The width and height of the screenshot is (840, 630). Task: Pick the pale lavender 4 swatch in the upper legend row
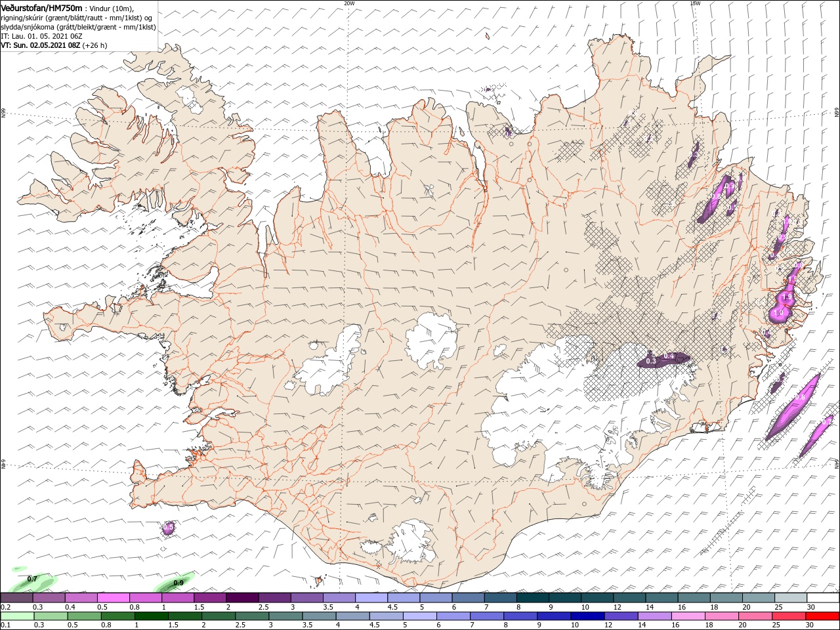371,598
